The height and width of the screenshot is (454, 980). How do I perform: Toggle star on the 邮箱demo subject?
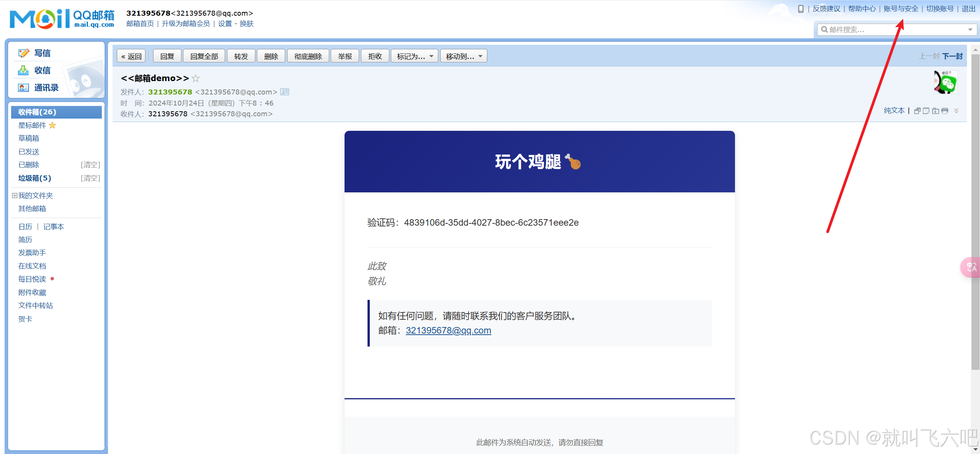coord(196,78)
